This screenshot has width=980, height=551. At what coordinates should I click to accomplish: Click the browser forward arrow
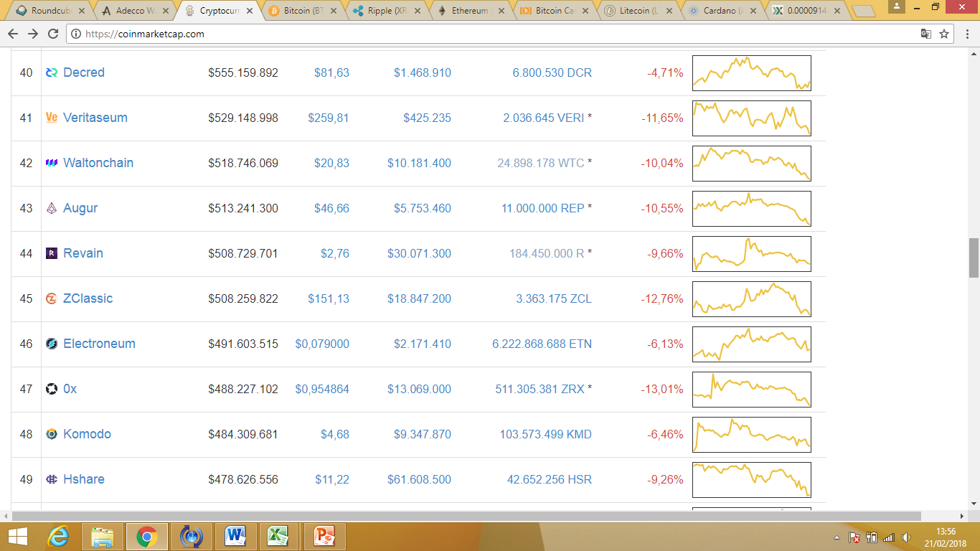pos(33,34)
